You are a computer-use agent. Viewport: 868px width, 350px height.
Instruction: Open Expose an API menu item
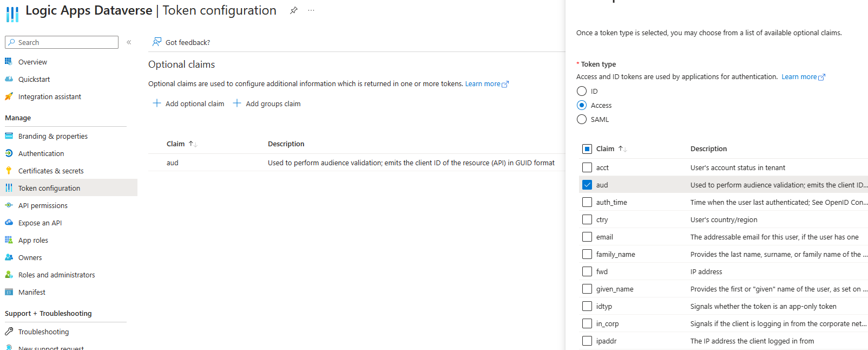coord(40,223)
